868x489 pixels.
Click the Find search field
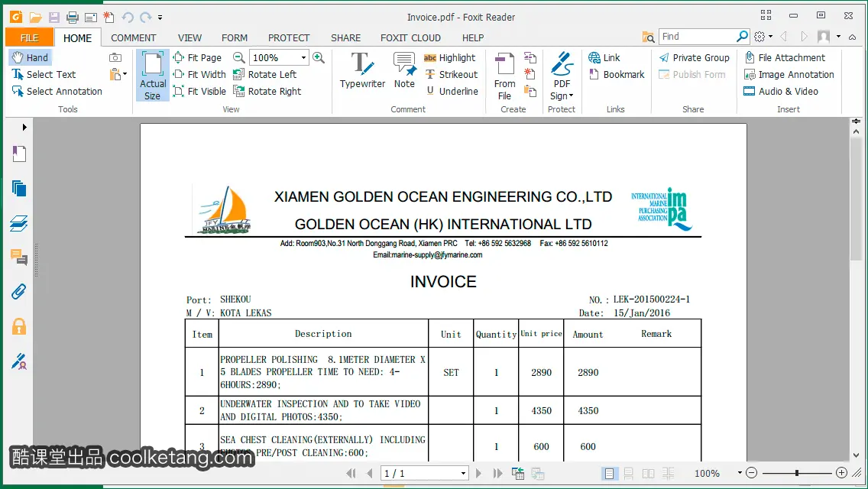(698, 37)
